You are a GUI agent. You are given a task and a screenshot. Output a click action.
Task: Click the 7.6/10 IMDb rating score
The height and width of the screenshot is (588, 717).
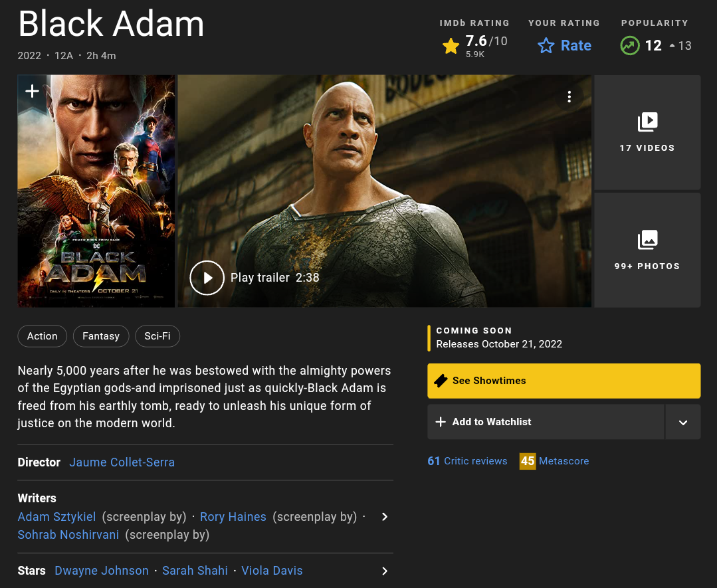pos(486,41)
